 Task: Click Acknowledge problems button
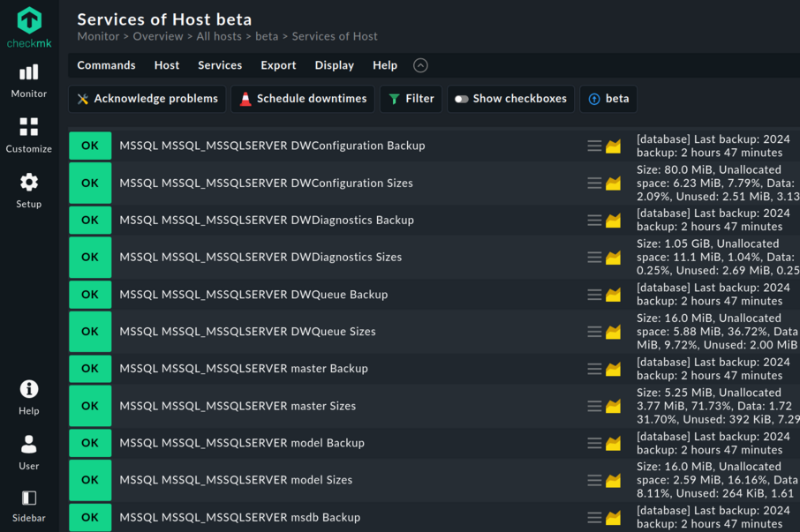(x=147, y=99)
